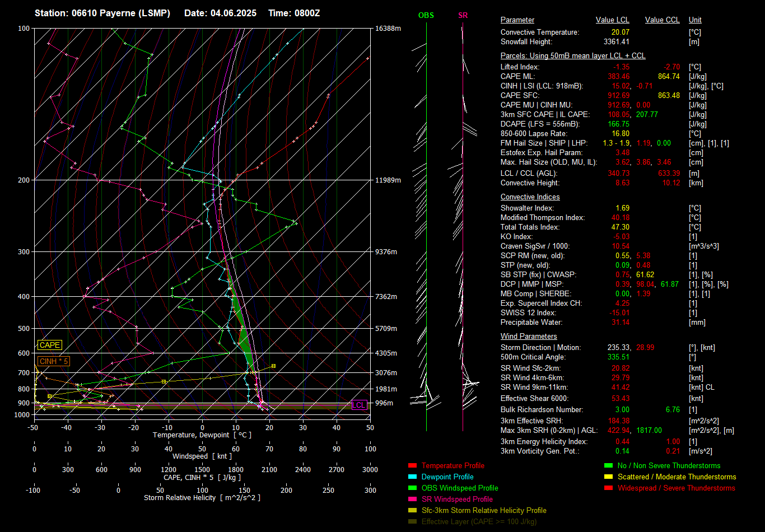Click the Sfc-3km Storm Relative Helicity swatch
Image resolution: width=765 pixels, height=532 pixels.
click(412, 511)
